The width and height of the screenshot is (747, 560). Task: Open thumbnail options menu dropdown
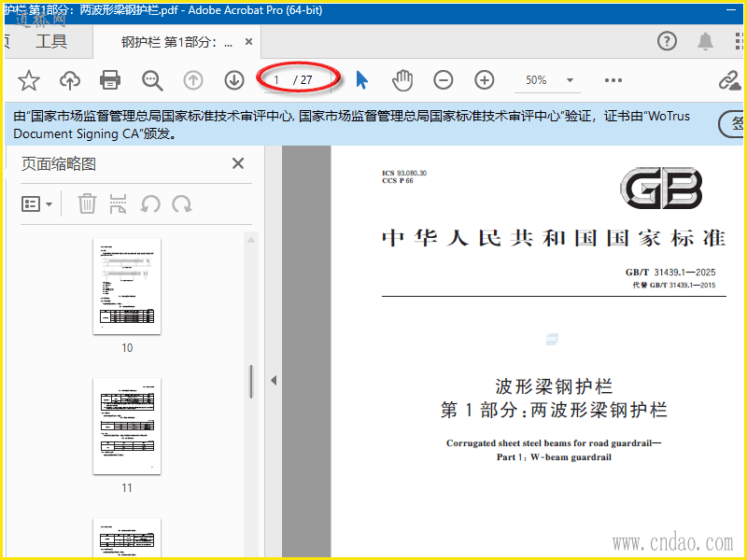point(36,204)
